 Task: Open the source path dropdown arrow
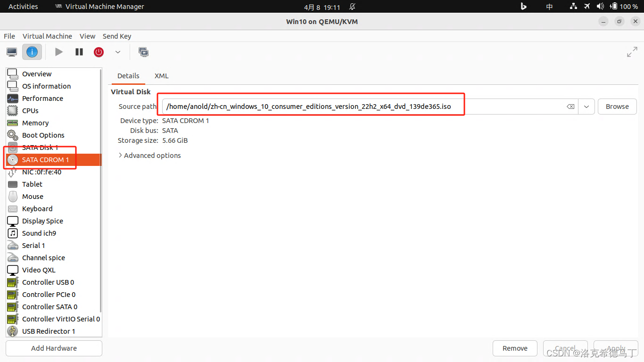(586, 107)
